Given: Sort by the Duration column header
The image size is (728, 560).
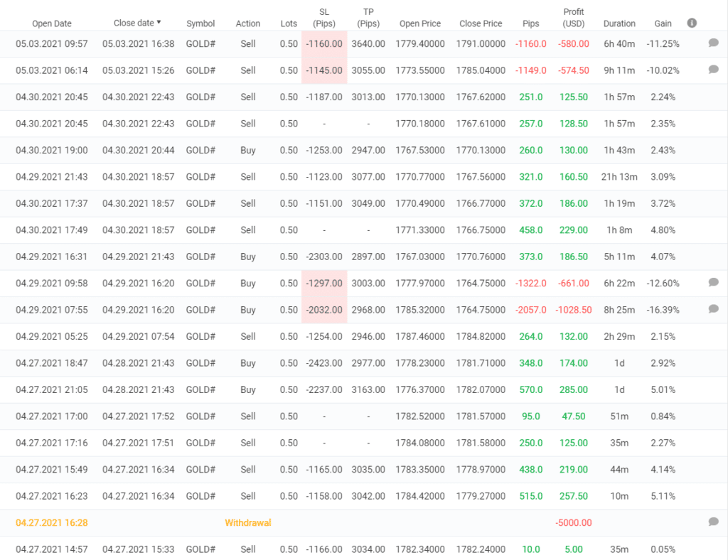Looking at the screenshot, I should click(619, 23).
